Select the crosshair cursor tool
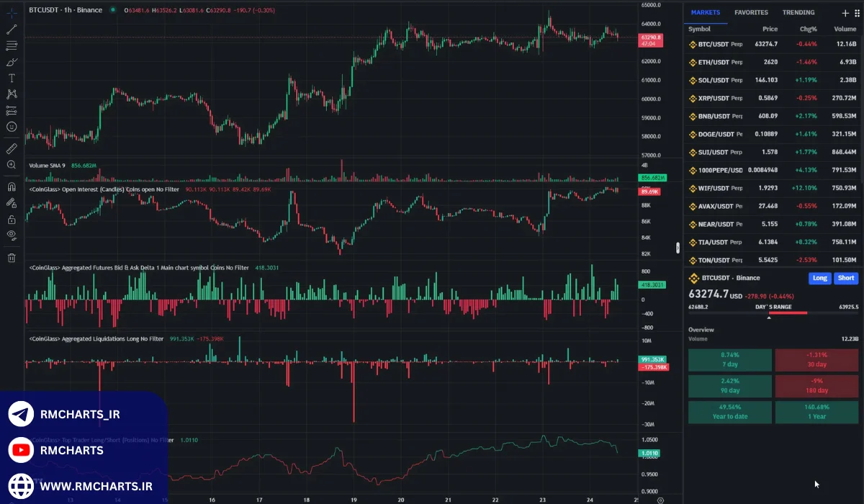This screenshot has width=864, height=504. point(12,13)
